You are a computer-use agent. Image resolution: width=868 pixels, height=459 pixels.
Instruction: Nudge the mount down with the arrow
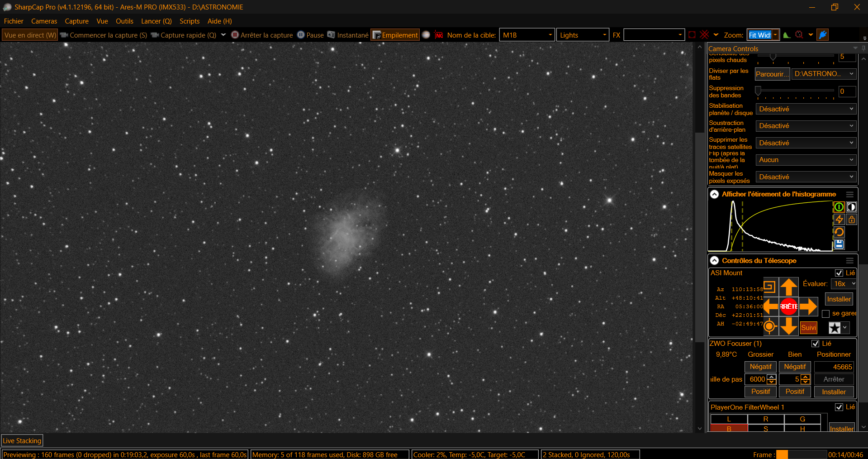(789, 326)
